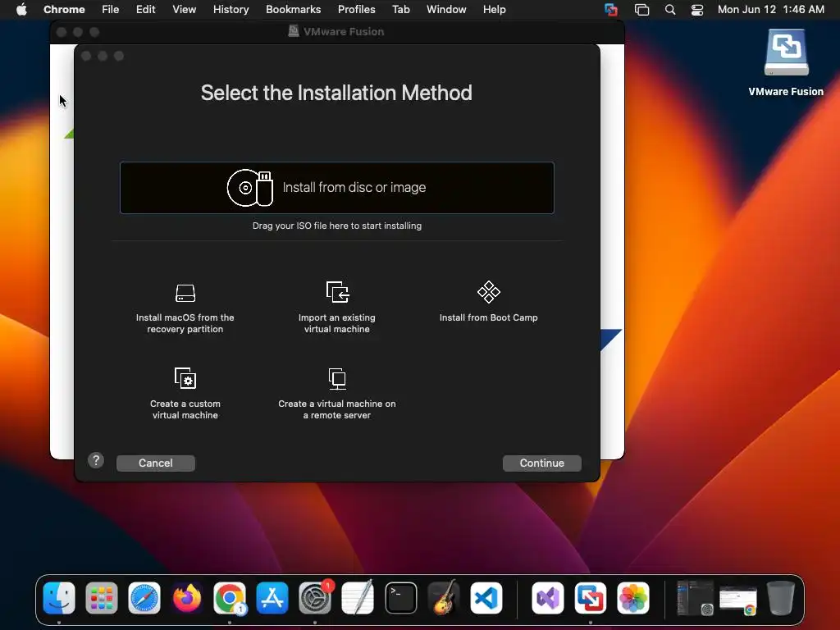Open Control Center in menu bar
Viewport: 840px width, 630px height.
(x=697, y=9)
